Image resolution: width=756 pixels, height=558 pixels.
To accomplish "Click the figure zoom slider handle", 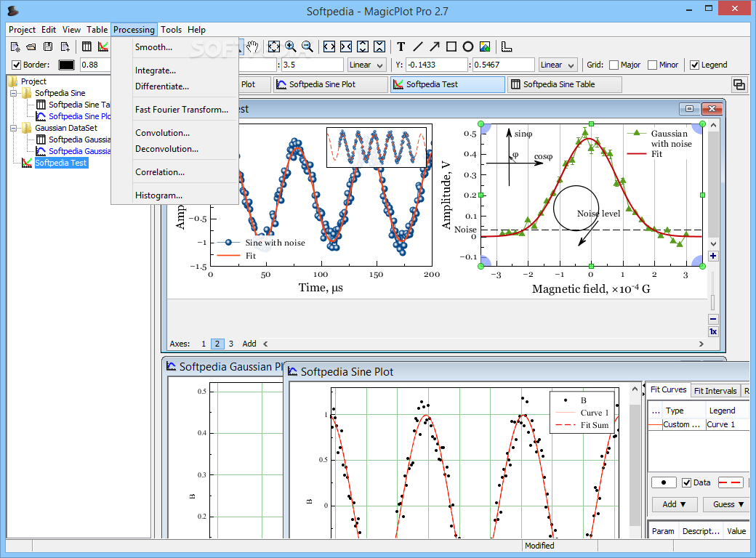I will tap(712, 302).
